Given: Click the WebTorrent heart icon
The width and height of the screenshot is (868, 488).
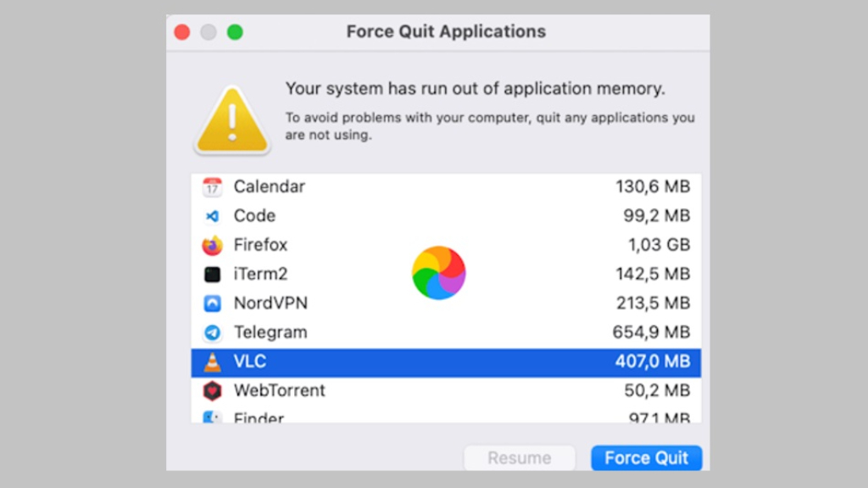Looking at the screenshot, I should click(x=212, y=391).
